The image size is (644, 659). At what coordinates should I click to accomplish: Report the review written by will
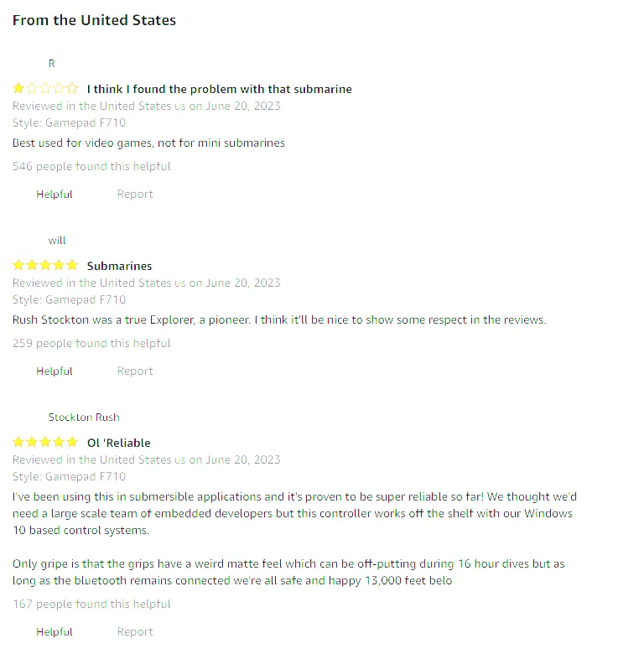click(x=135, y=371)
